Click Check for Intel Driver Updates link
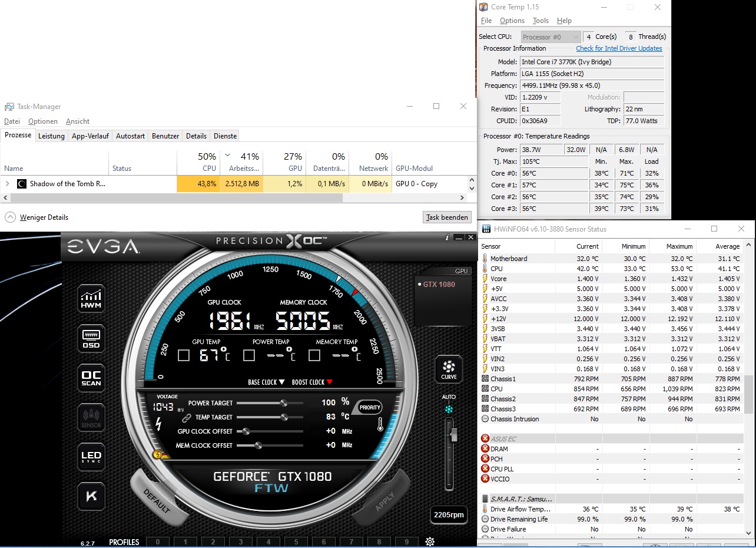The height and width of the screenshot is (548, 756). click(x=619, y=48)
